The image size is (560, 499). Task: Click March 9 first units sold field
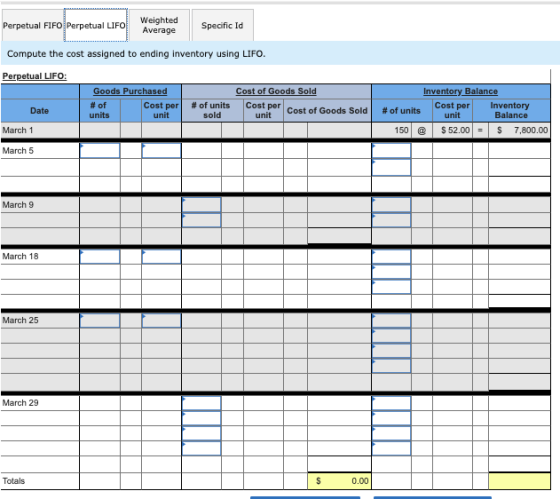[x=201, y=205]
